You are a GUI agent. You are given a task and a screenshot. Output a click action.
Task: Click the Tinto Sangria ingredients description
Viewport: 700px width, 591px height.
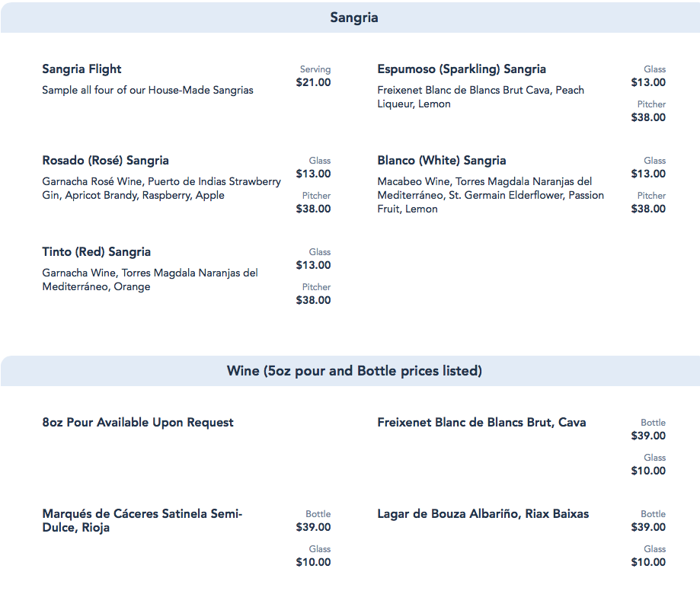(x=150, y=280)
